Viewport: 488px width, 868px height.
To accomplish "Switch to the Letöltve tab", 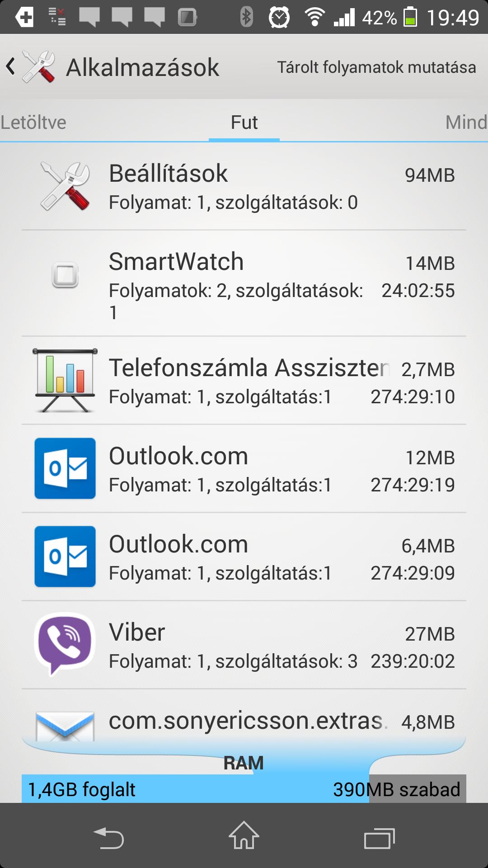I will pos(33,123).
